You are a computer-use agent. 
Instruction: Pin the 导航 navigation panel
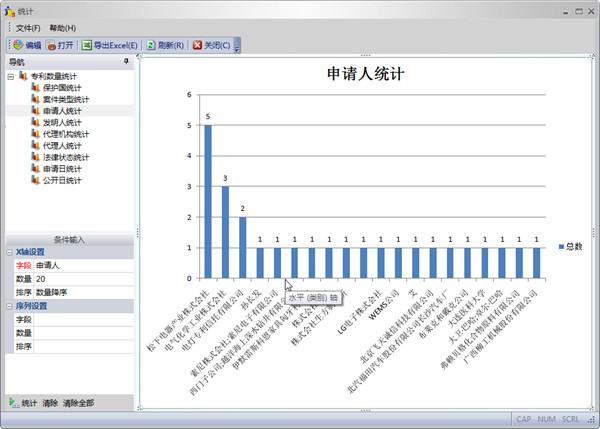coord(126,61)
